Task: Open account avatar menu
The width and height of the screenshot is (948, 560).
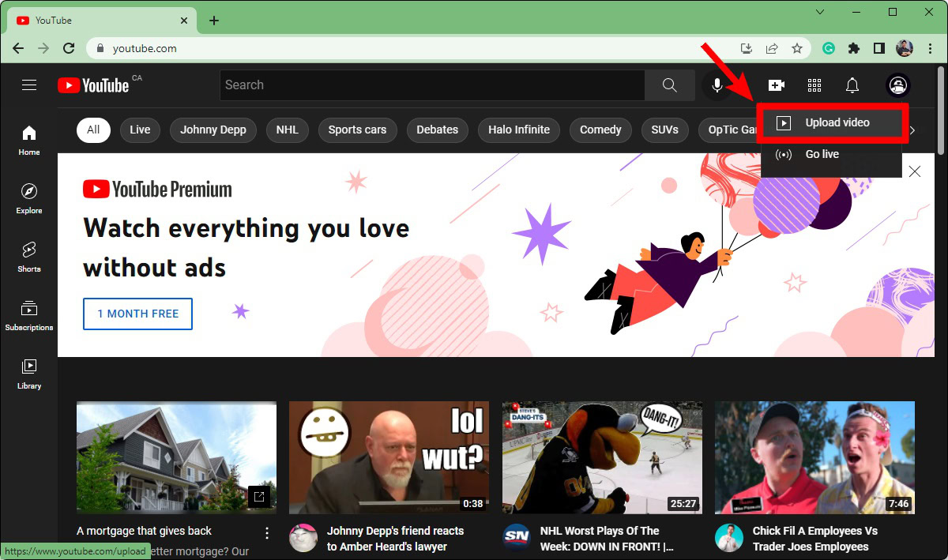Action: [898, 85]
